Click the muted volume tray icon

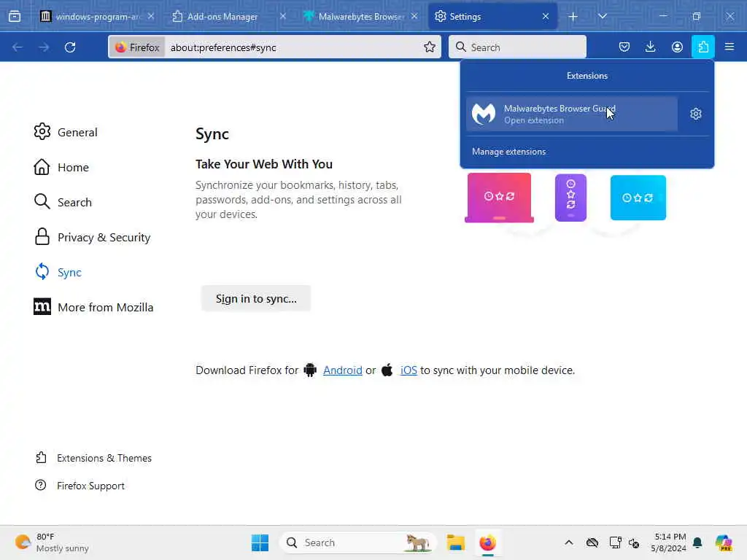pos(634,542)
